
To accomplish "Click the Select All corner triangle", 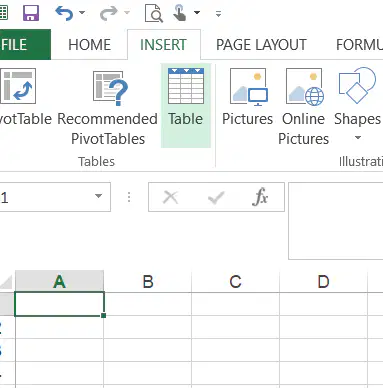I will (x=6, y=282).
